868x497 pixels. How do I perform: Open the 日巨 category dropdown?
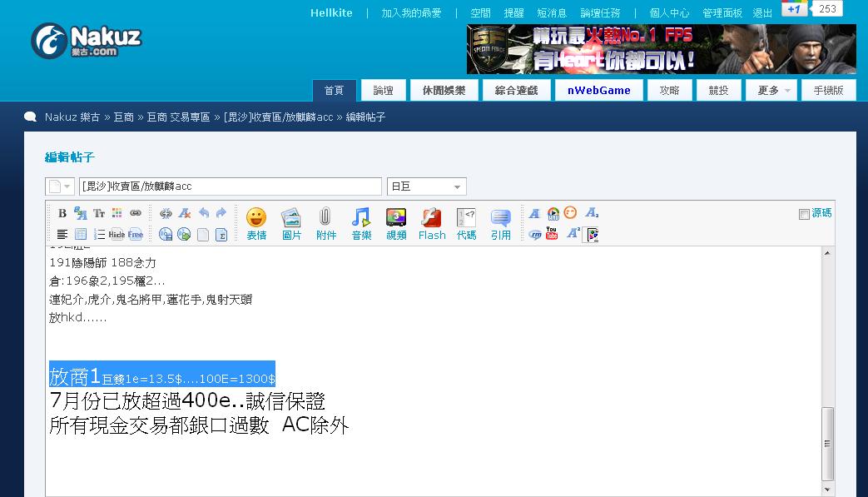pos(426,186)
